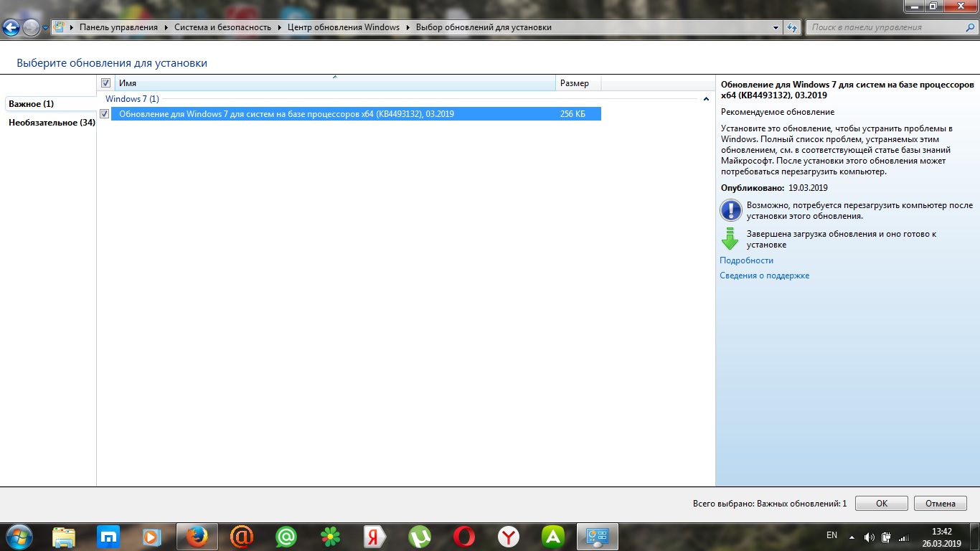Click the Back navigation arrow
This screenshot has height=551, width=980.
(x=11, y=28)
